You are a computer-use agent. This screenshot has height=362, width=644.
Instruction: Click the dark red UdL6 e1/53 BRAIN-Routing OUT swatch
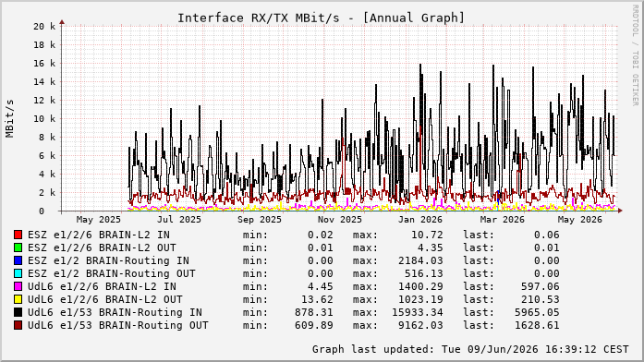(18, 325)
